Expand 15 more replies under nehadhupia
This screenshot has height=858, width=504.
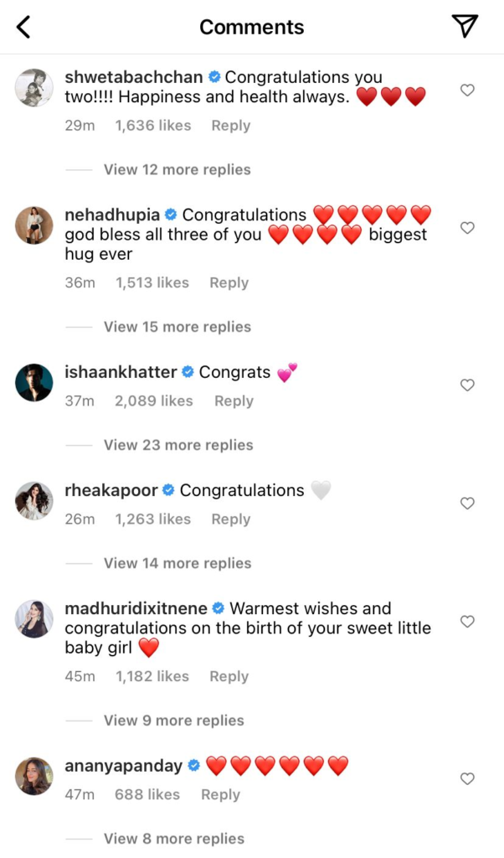click(x=177, y=327)
